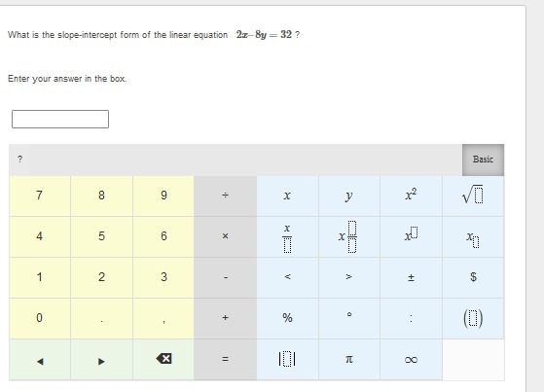Insert the plus-minus symbol
This screenshot has height=392, width=544.
411,277
